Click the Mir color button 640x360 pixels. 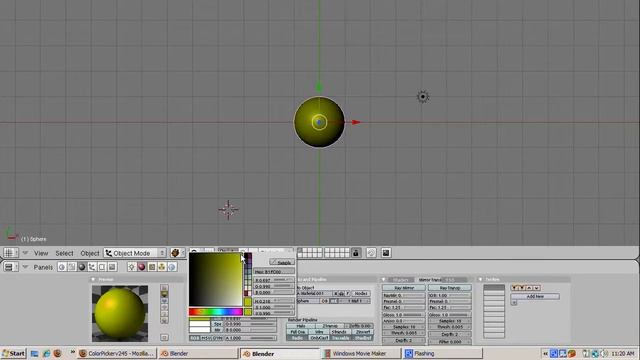click(218, 330)
